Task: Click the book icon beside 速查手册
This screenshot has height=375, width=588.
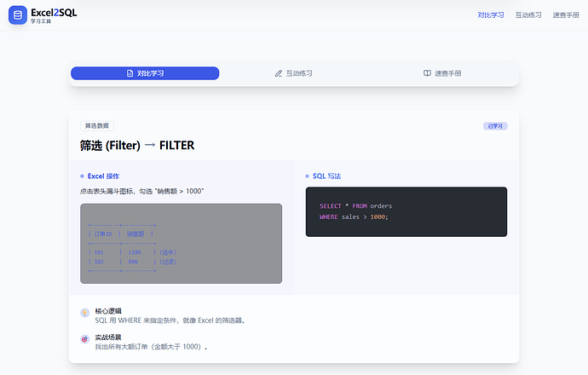Action: [427, 73]
